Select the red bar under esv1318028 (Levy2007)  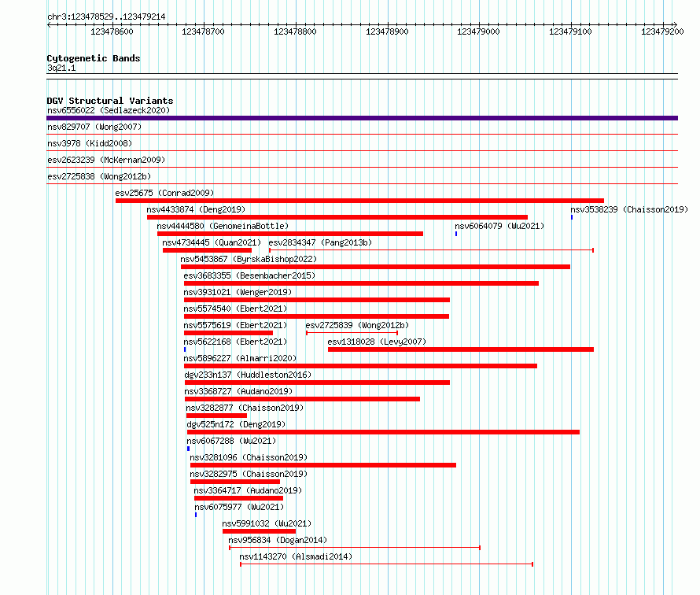461,349
